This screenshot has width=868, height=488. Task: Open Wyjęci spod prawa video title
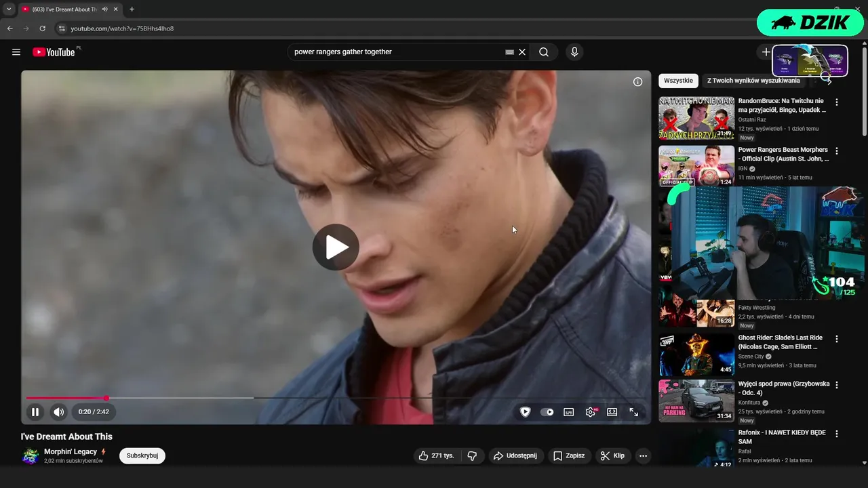(784, 388)
